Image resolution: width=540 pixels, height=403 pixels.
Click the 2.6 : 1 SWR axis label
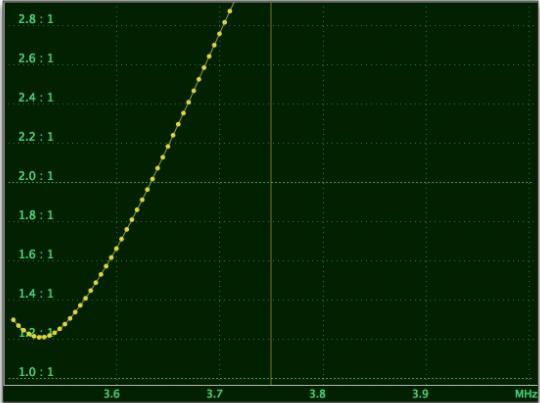click(x=36, y=58)
